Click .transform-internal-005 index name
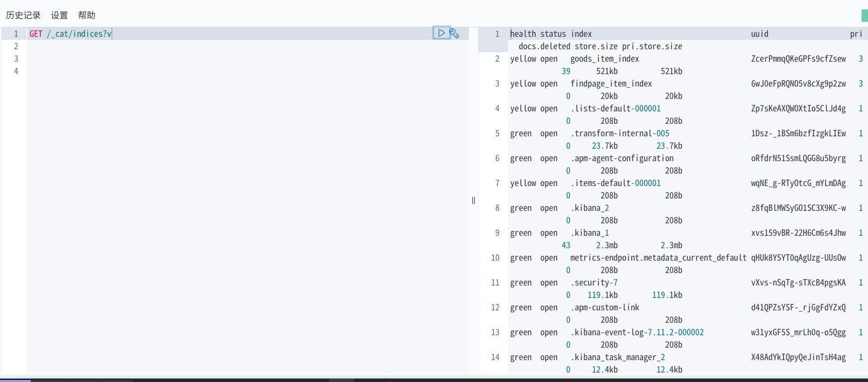Viewport: 868px width, 382px height. 620,133
